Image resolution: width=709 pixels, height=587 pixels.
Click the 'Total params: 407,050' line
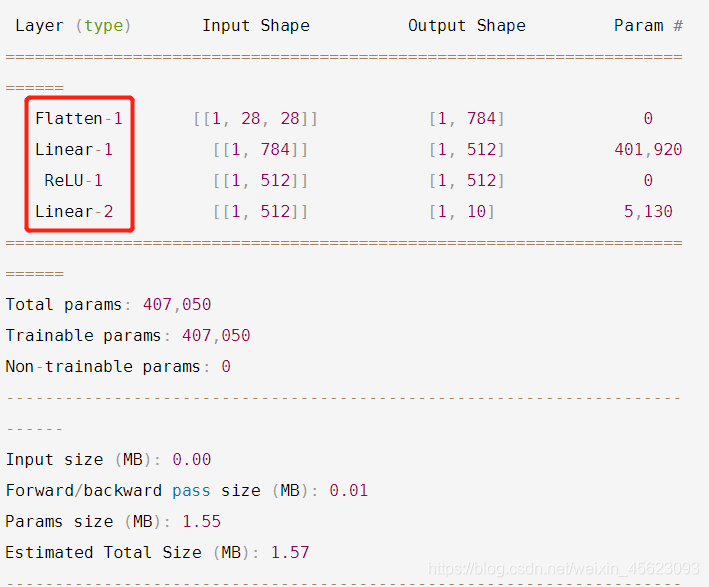pyautogui.click(x=108, y=304)
